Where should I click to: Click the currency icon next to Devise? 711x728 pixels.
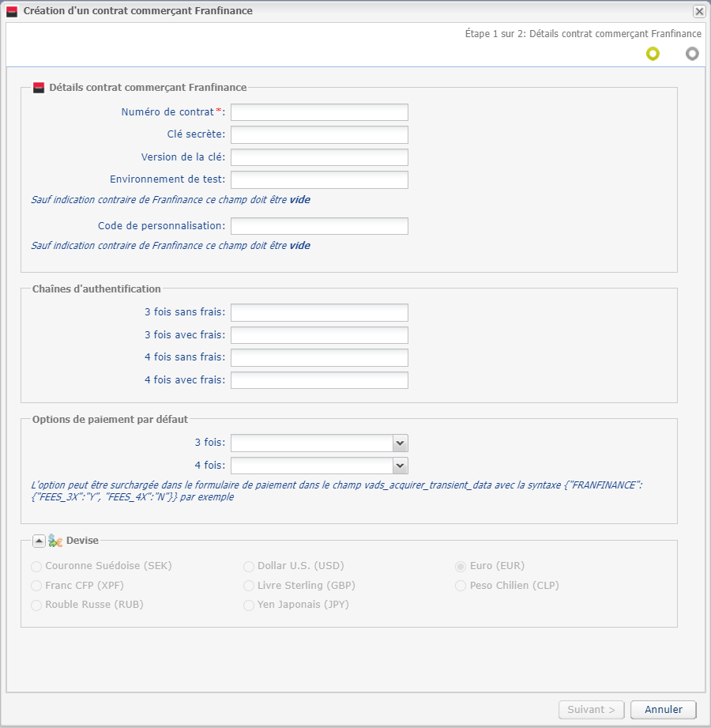[x=55, y=541]
